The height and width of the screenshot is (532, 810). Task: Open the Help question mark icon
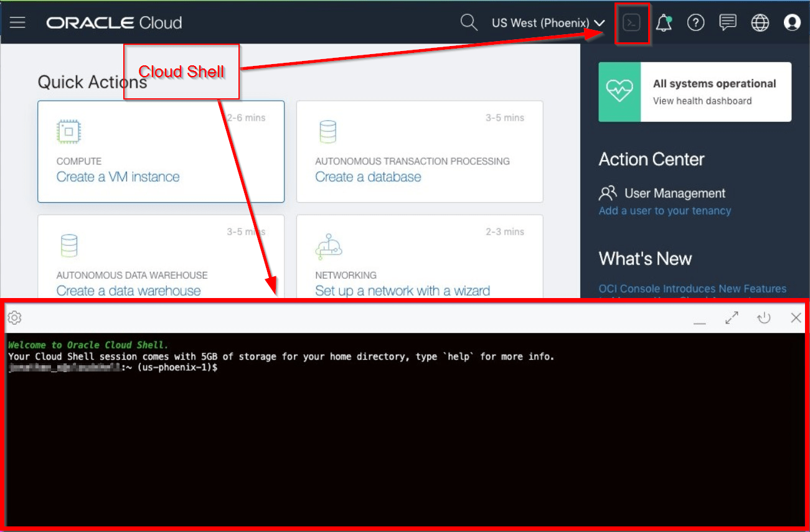[x=695, y=22]
